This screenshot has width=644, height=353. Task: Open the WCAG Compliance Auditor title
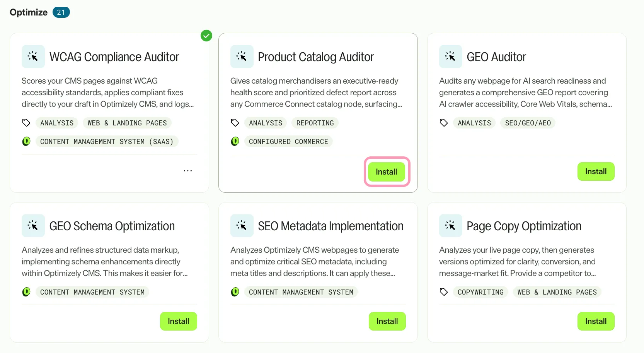pyautogui.click(x=114, y=57)
